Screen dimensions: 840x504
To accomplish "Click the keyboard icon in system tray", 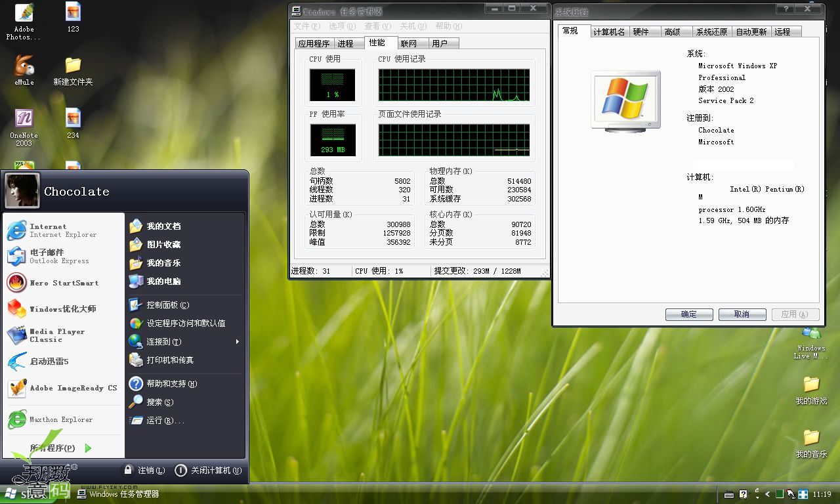I will pos(729,494).
